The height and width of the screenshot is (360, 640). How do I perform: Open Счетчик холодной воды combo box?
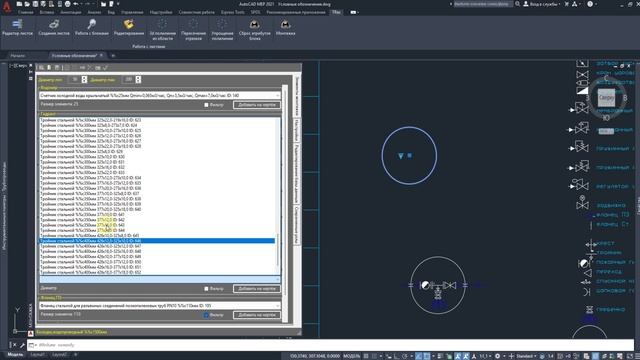pyautogui.click(x=160, y=96)
